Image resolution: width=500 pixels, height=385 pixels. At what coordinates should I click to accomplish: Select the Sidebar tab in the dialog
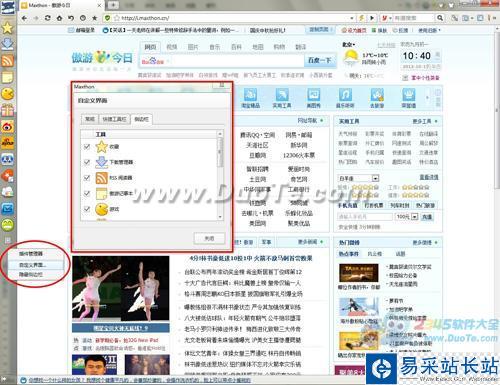click(x=141, y=119)
